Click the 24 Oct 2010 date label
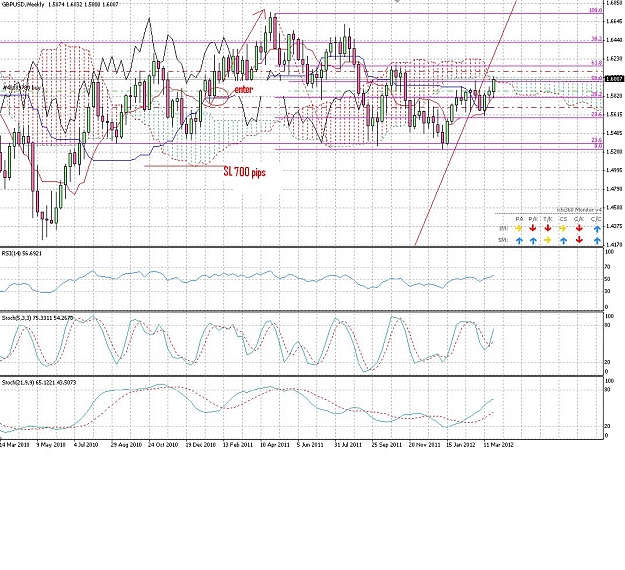Screen dimensions: 625x570 click(x=163, y=444)
